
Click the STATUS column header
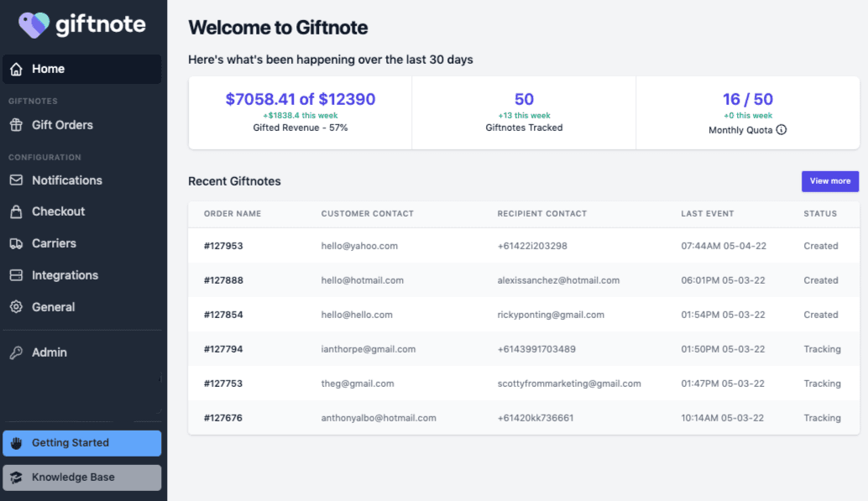click(820, 214)
